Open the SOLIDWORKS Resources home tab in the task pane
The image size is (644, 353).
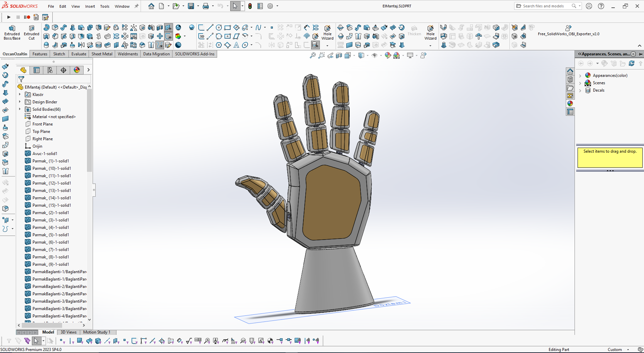(x=570, y=71)
